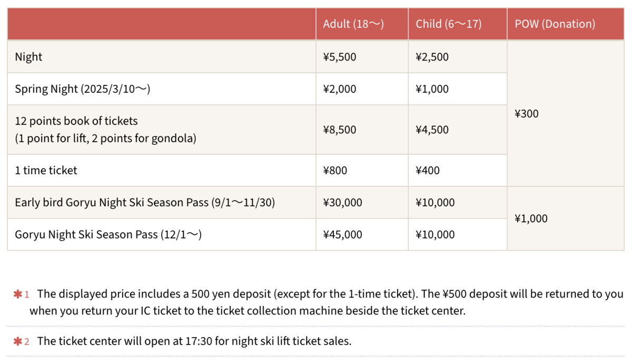Click the Night row label
The height and width of the screenshot is (364, 632).
coord(28,56)
